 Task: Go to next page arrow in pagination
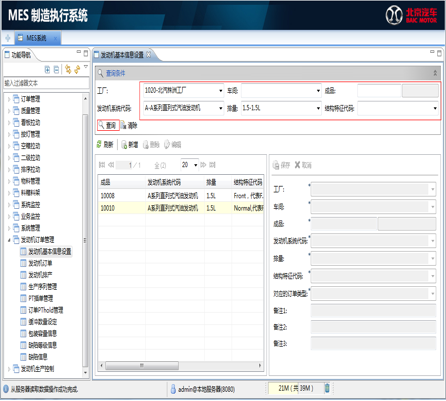click(203, 165)
